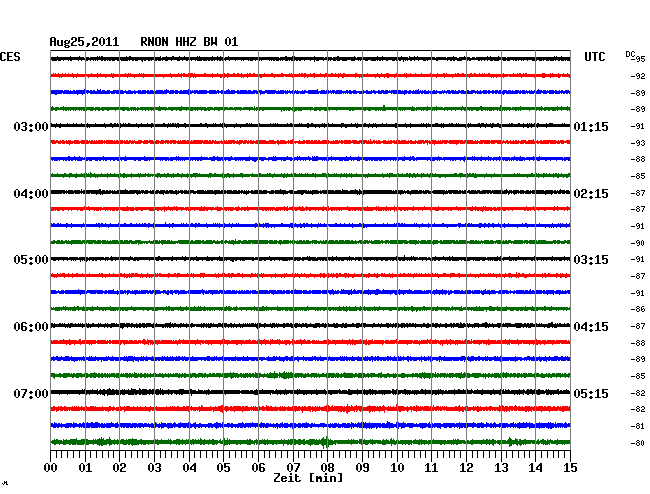Click the 10 minute axis tick label
Image resolution: width=650 pixels, height=494 pixels.
pyautogui.click(x=397, y=468)
